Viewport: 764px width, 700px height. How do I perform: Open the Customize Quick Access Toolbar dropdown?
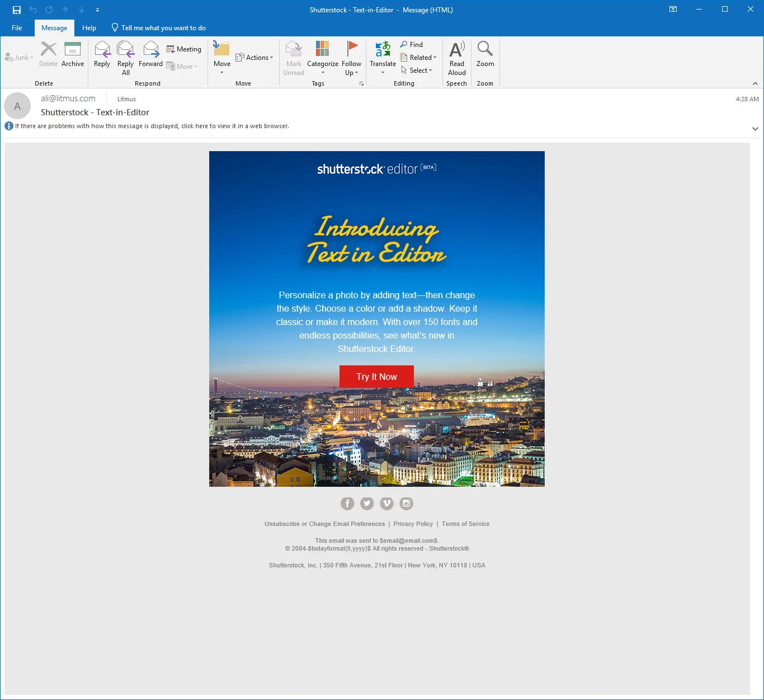(x=97, y=10)
